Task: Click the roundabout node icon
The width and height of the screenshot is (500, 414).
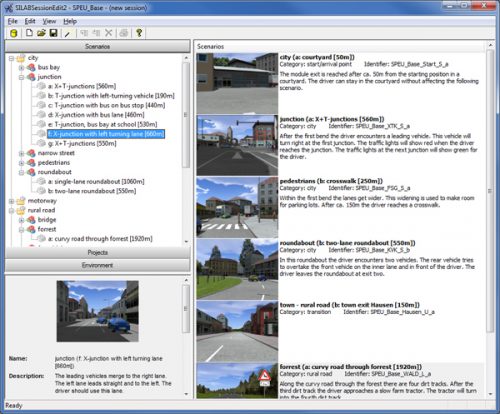Action: (31, 172)
